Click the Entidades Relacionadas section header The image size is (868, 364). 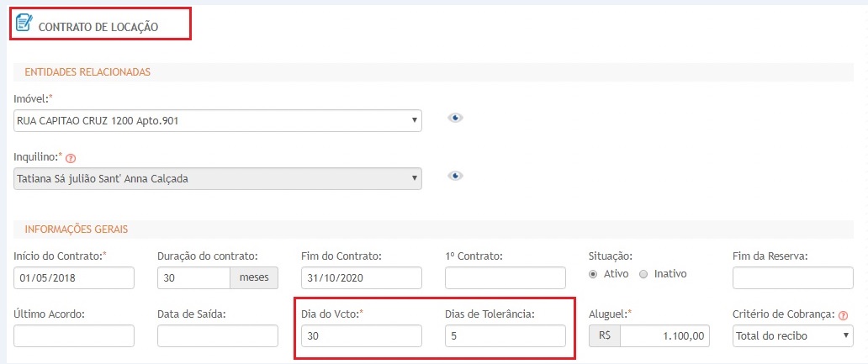[x=87, y=72]
